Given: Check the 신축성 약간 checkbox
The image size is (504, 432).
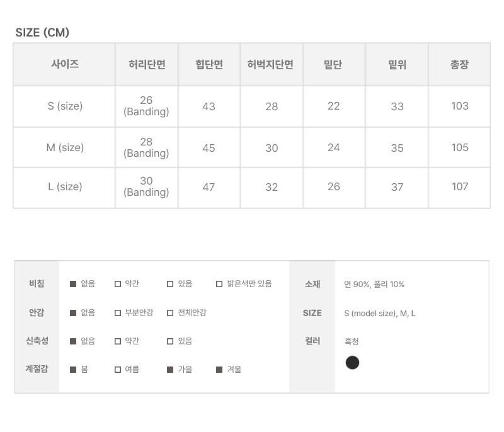Looking at the screenshot, I should 118,341.
